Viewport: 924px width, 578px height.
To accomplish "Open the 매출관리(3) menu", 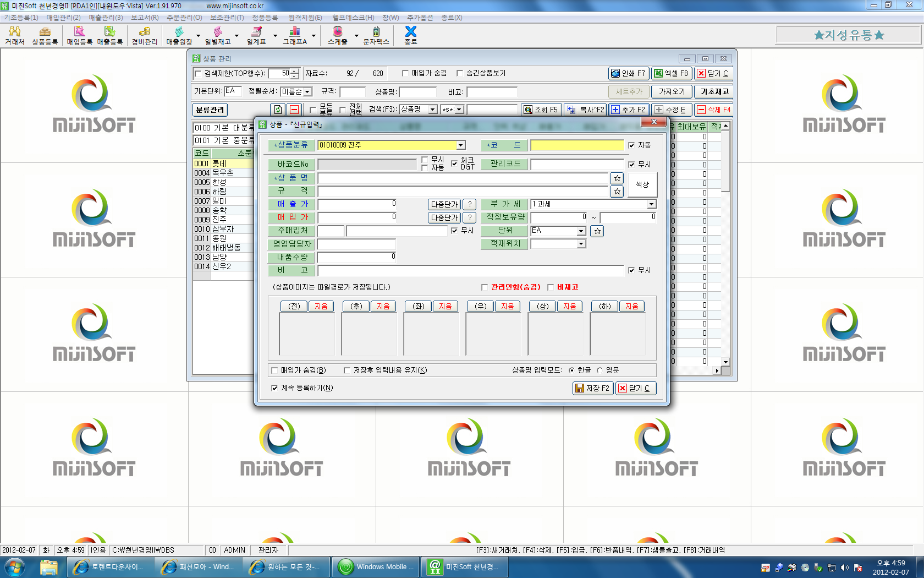I will [x=106, y=18].
